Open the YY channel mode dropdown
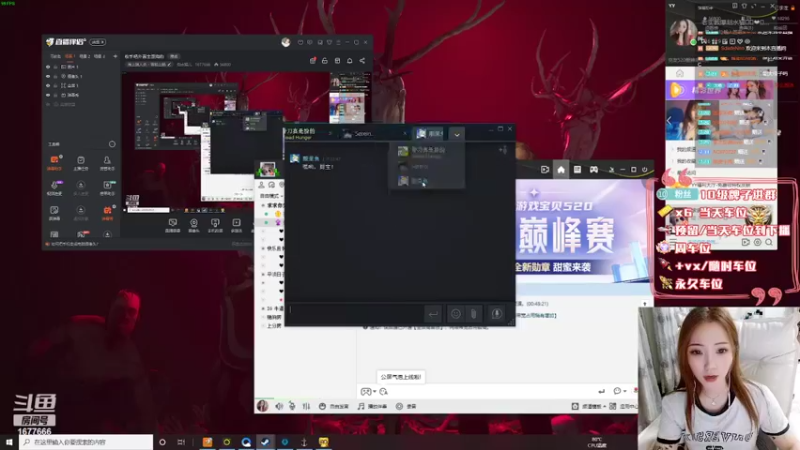800x450 pixels. (x=271, y=196)
